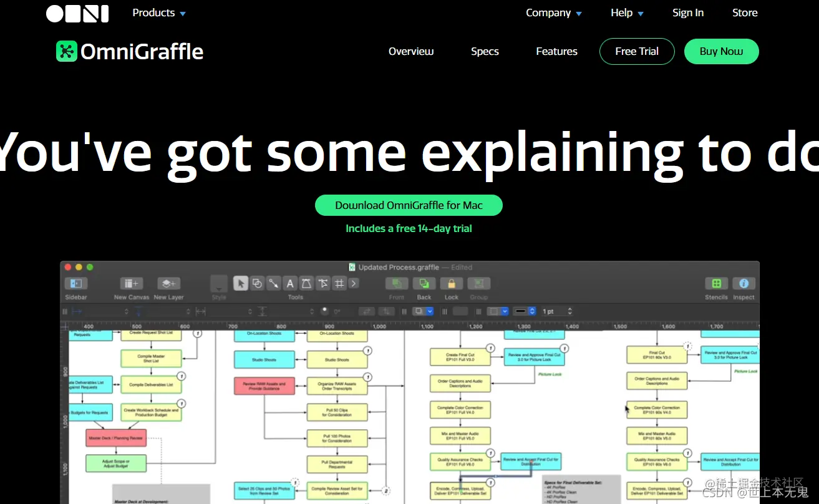
Task: Select 'Compile Deliverables List' box
Action: pos(150,385)
